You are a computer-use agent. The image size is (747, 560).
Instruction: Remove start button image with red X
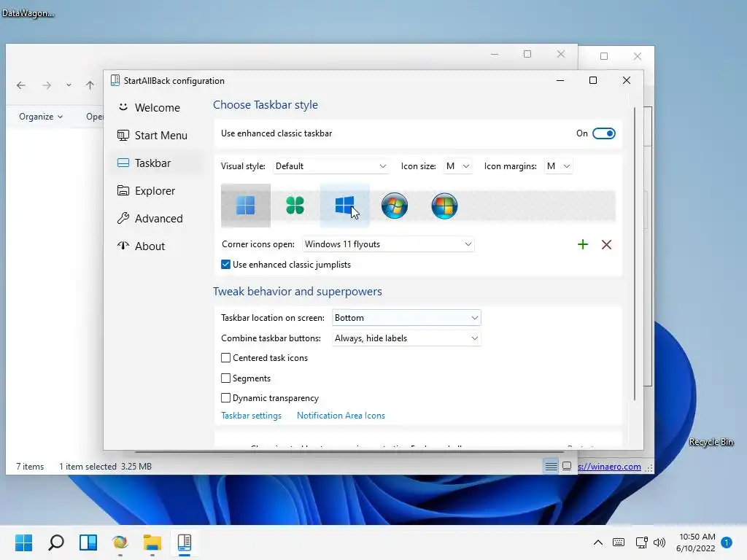(606, 245)
